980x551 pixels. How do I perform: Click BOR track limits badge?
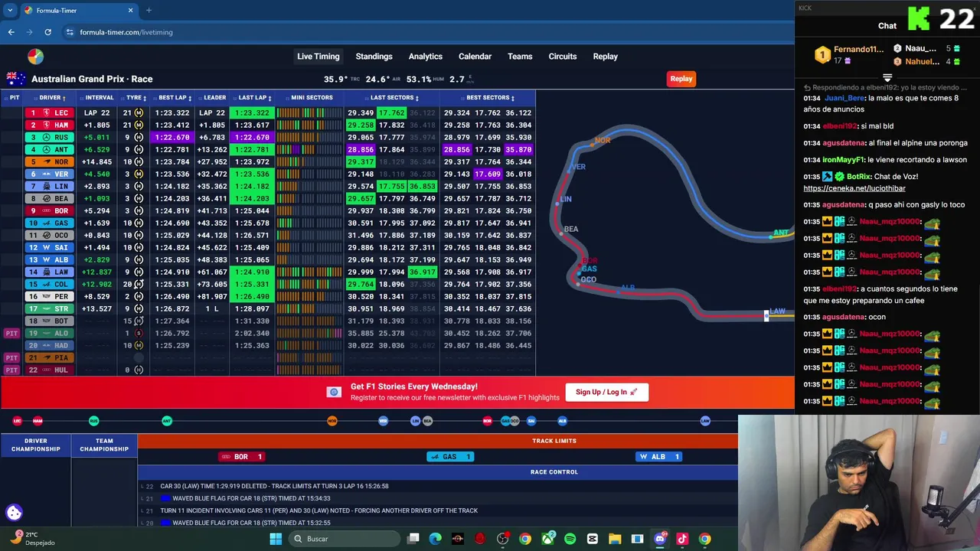coord(241,457)
